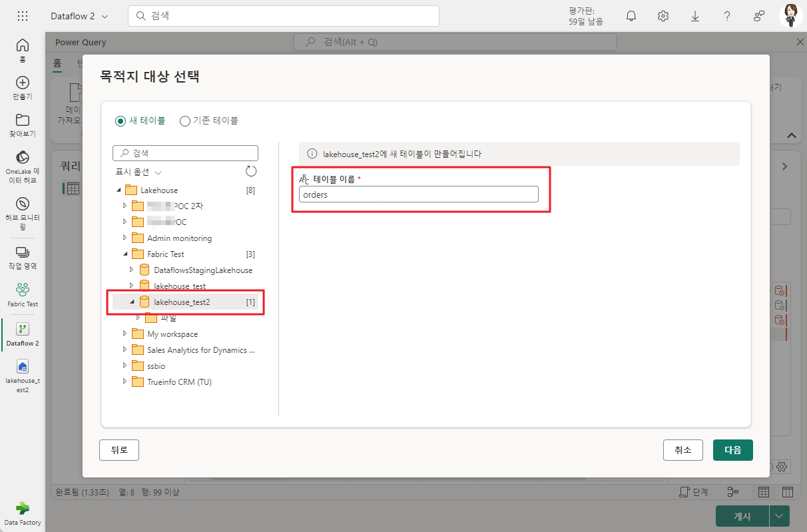Image resolution: width=807 pixels, height=532 pixels.
Task: Open the app launcher waffle icon
Action: coord(23,16)
